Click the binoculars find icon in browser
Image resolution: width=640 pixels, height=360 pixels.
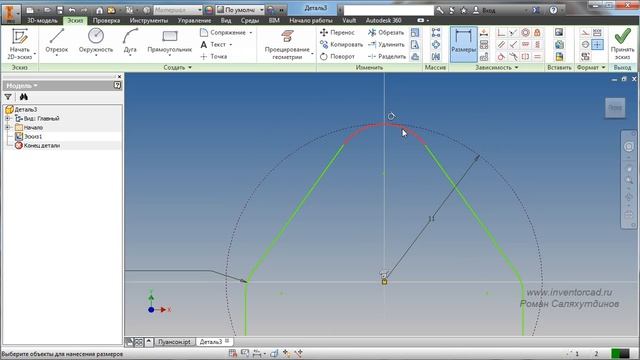[x=24, y=97]
